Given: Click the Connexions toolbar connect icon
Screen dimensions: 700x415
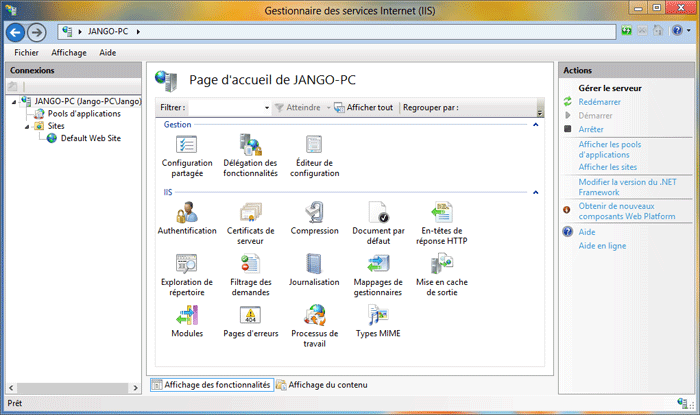Looking at the screenshot, I should (12, 86).
